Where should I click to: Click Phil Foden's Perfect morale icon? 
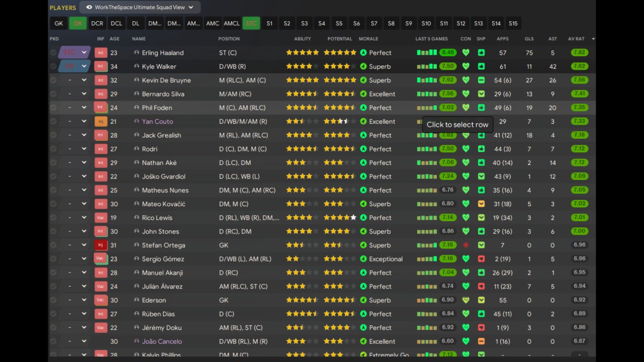[363, 108]
